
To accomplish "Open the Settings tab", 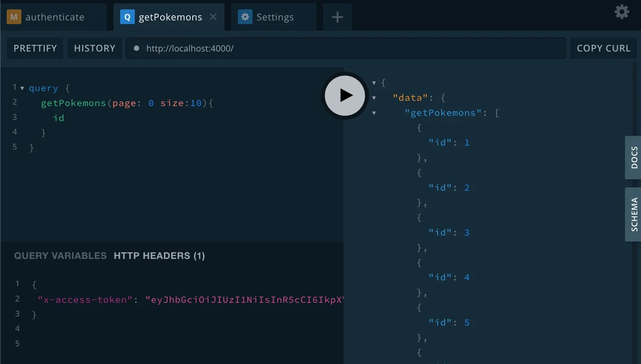I will coord(274,17).
